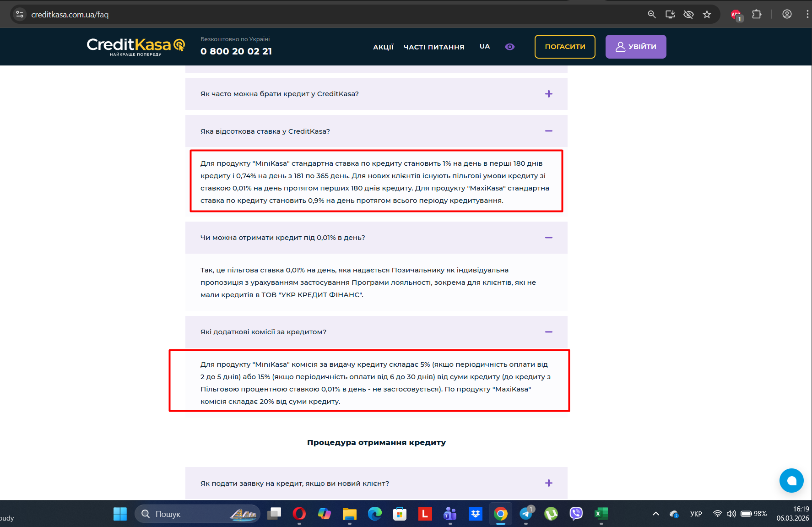The height and width of the screenshot is (527, 812).
Task: View site information icon beside the URL
Action: (20, 15)
